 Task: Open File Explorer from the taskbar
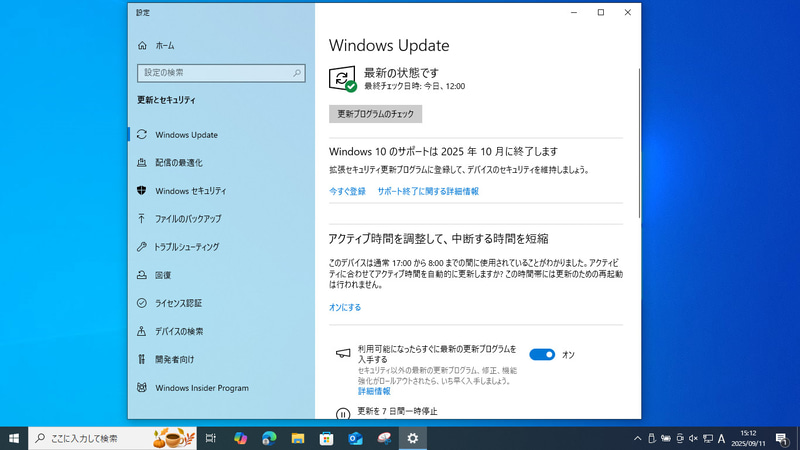click(x=297, y=438)
